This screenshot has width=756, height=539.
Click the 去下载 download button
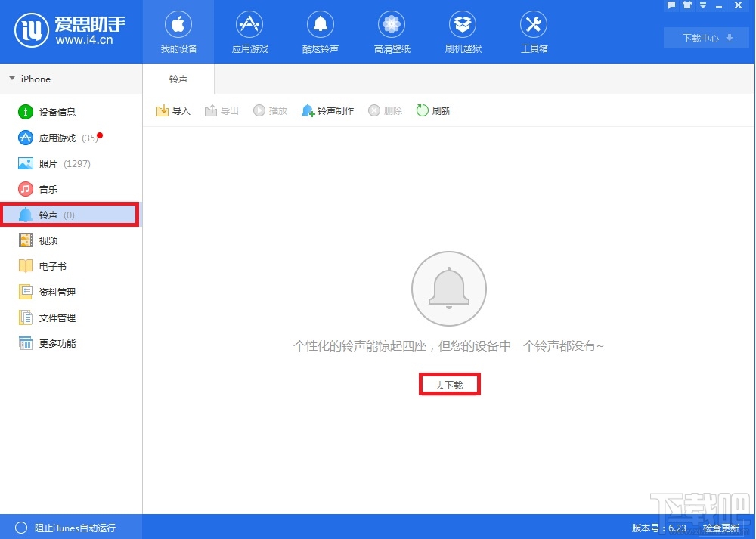449,384
